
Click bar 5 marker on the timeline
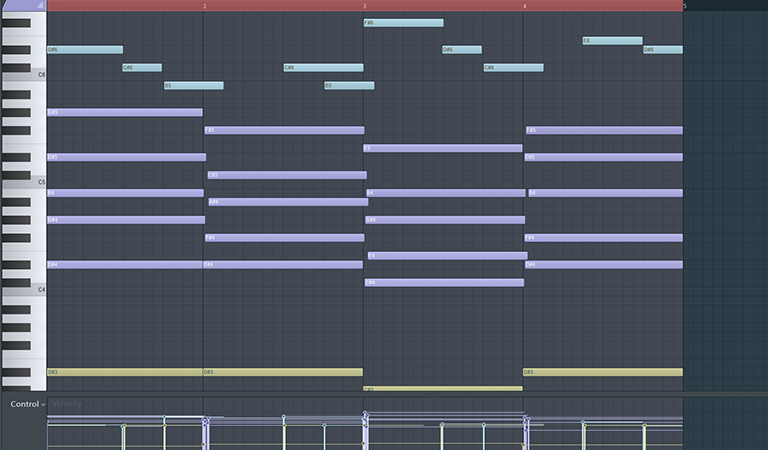point(685,6)
